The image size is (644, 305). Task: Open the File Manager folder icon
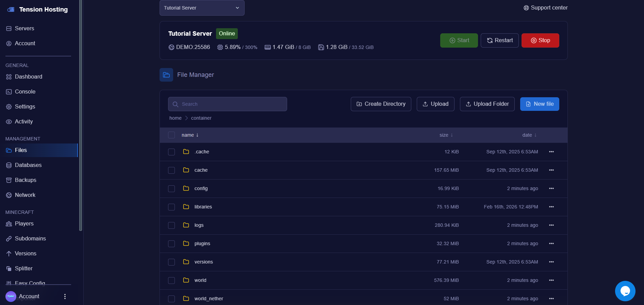coord(166,75)
